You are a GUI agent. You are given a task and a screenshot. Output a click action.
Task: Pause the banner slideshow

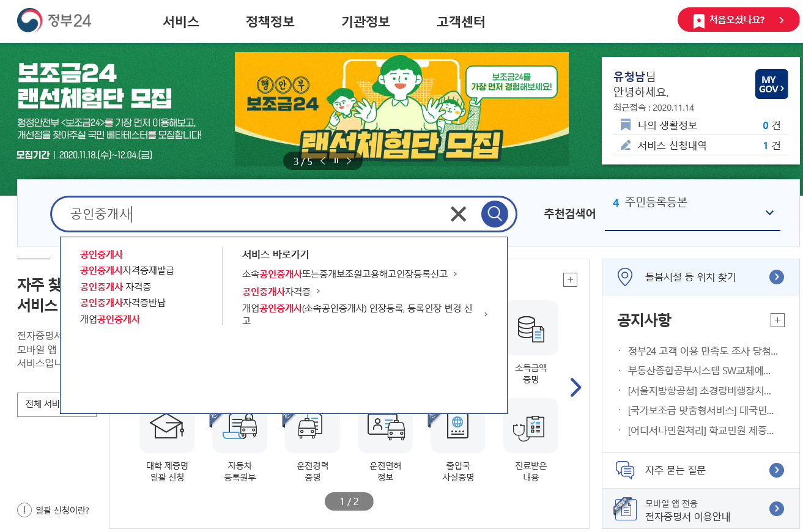[x=336, y=161]
